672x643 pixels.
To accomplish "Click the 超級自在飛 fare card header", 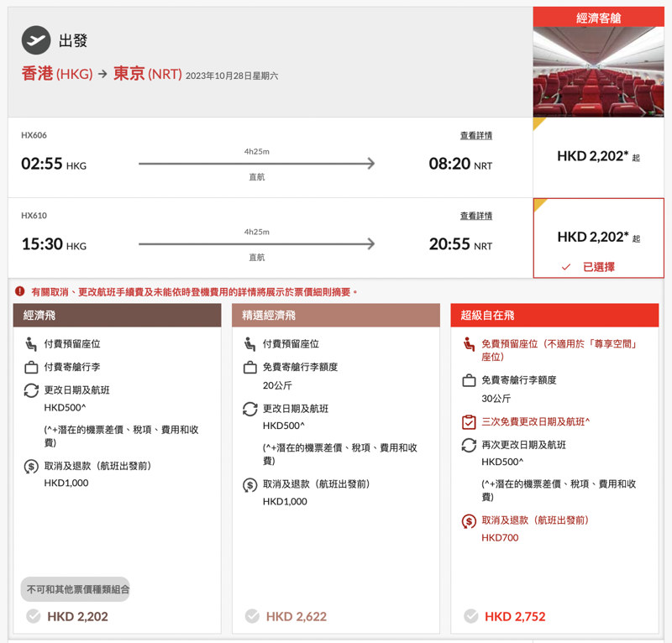I will [554, 316].
